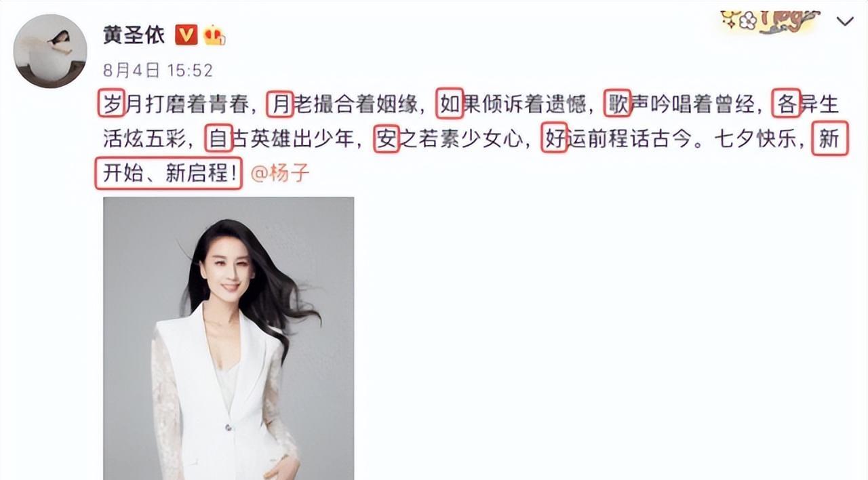Click the boxed character 歌

(x=618, y=104)
